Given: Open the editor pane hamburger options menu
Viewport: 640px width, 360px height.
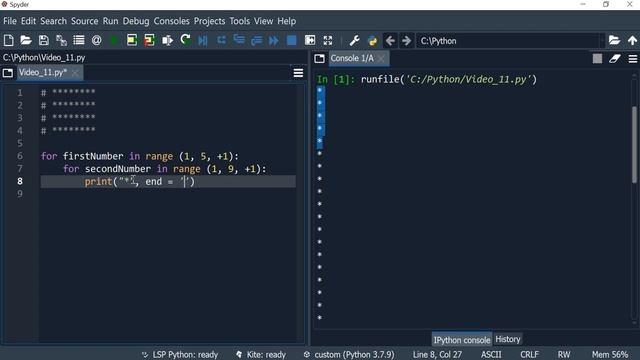Looking at the screenshot, I should pyautogui.click(x=298, y=73).
